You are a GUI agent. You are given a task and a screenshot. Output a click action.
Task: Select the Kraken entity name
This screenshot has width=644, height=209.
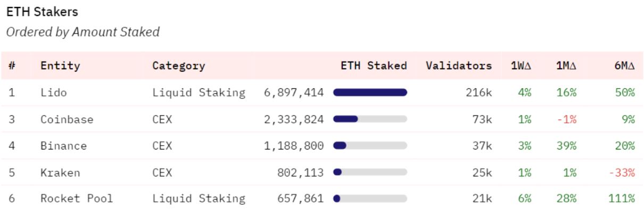pos(57,172)
